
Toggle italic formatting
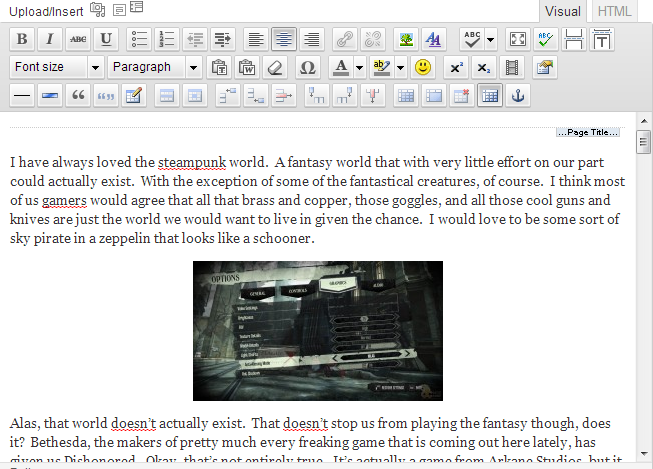[x=50, y=39]
